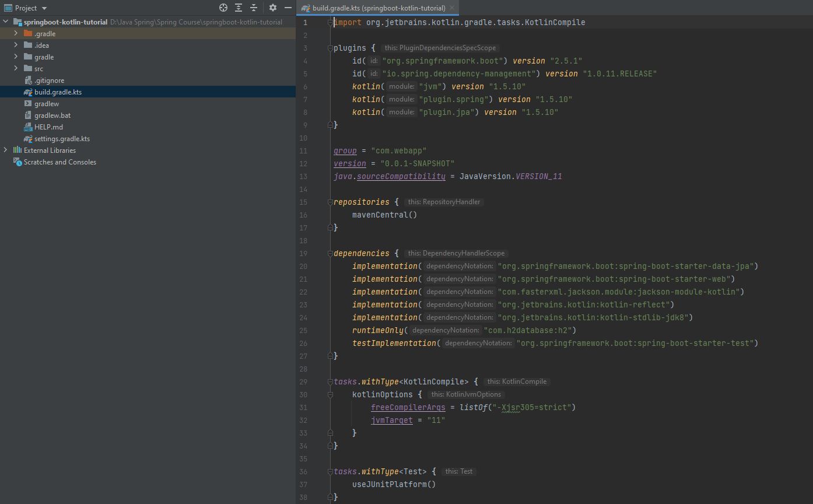Click line number 13 in the gutter
The height and width of the screenshot is (504, 813).
[x=303, y=176]
